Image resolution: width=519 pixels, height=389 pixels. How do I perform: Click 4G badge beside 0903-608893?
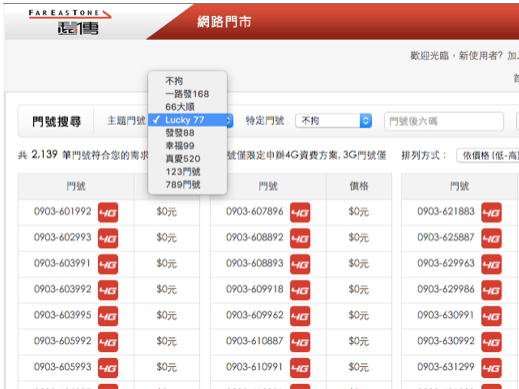click(300, 264)
